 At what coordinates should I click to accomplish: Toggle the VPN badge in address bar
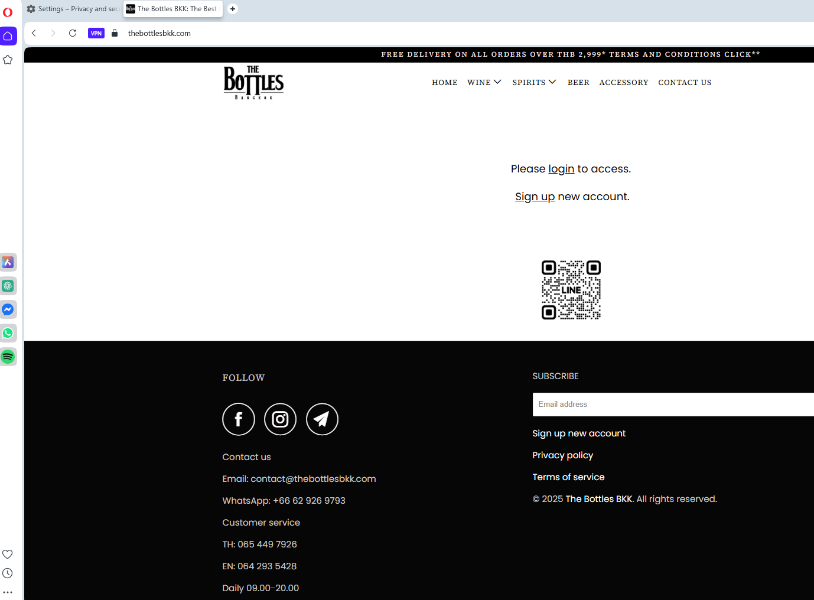tap(96, 33)
